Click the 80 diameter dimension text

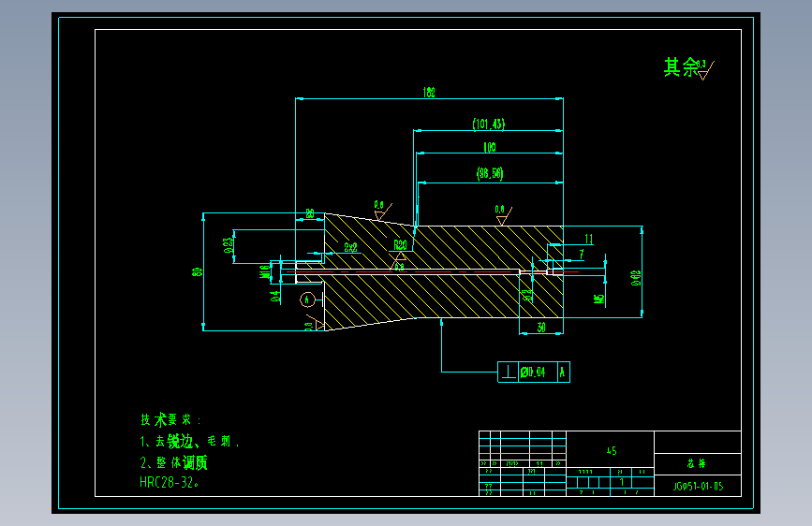point(198,271)
